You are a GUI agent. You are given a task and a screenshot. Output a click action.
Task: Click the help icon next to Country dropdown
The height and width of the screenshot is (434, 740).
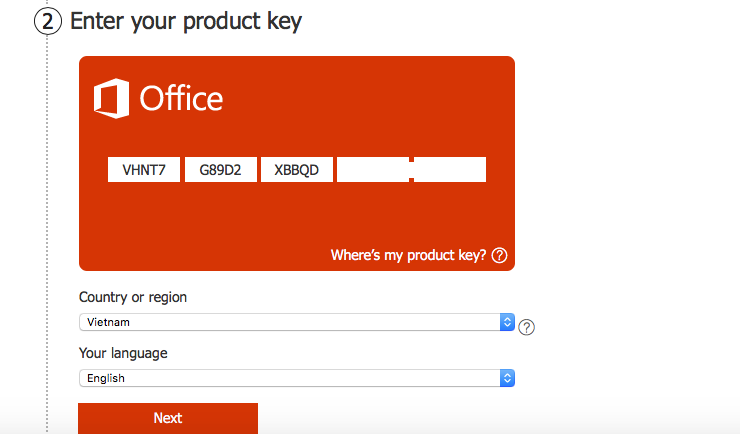[x=526, y=327]
